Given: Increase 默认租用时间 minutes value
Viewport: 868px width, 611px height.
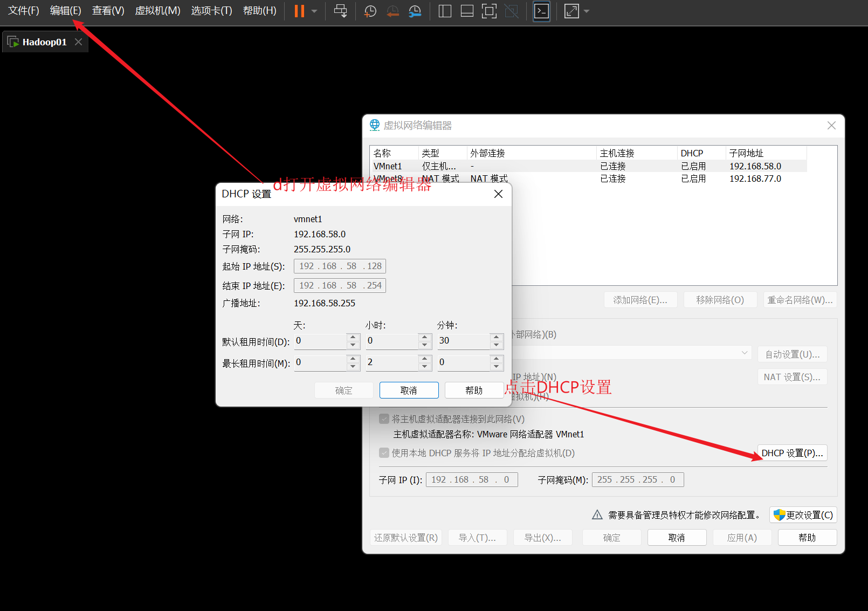Looking at the screenshot, I should point(497,338).
